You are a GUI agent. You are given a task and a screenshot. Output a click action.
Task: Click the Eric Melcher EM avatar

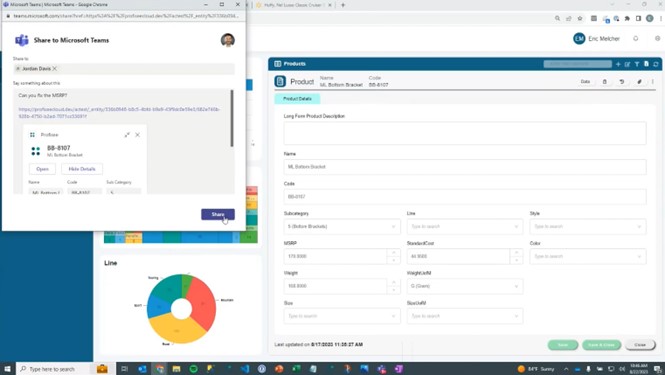coord(579,39)
